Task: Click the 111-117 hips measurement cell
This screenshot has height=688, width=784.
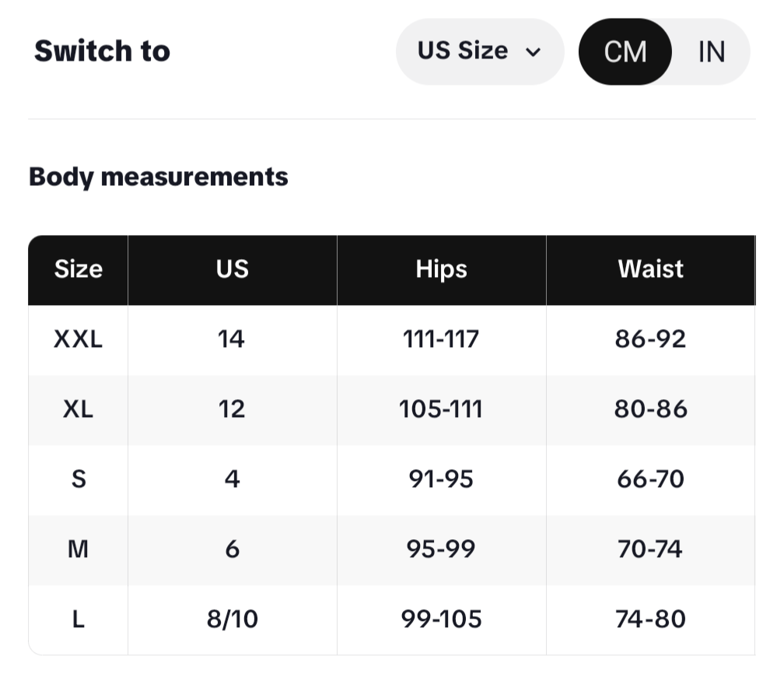Action: pyautogui.click(x=441, y=339)
